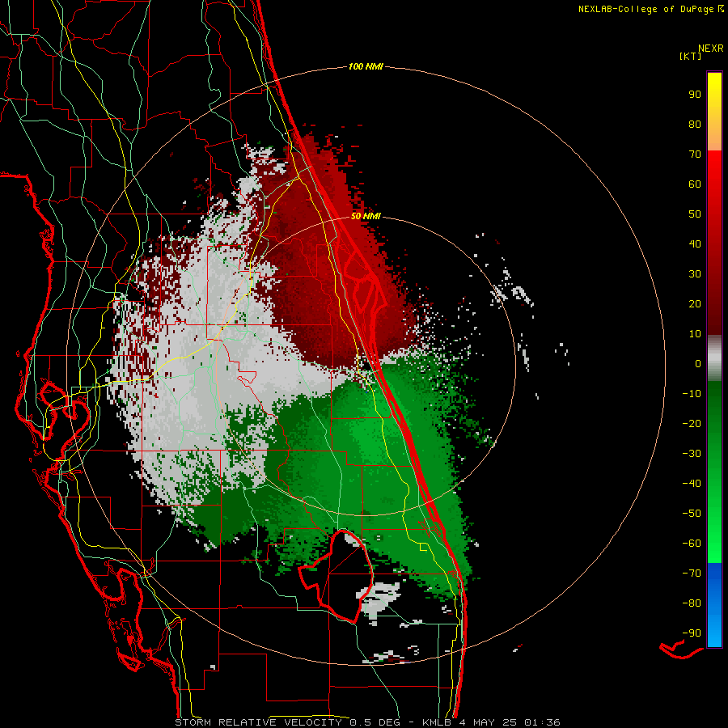The width and height of the screenshot is (728, 728).
Task: Click the -20 scale value
Action: coord(692,423)
